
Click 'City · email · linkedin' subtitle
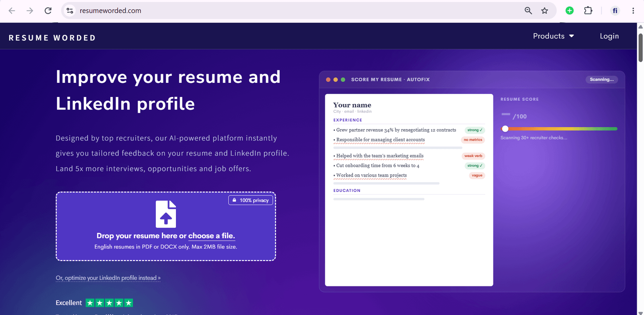tap(353, 111)
